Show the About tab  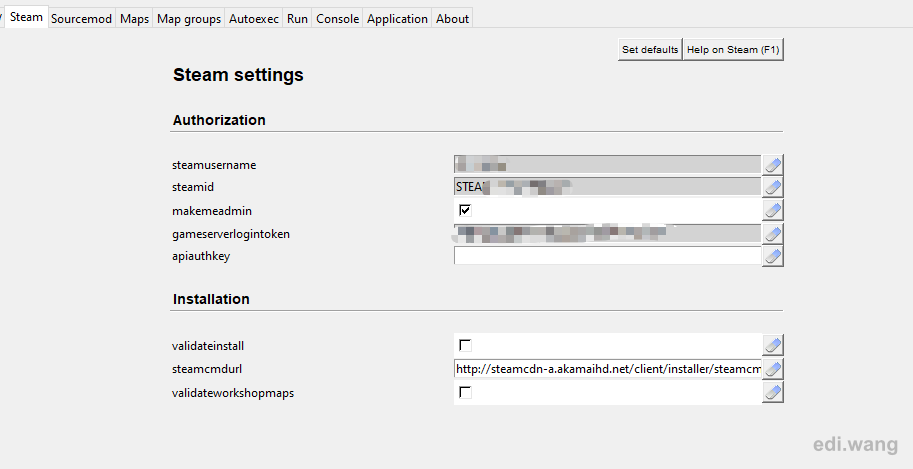coord(452,19)
